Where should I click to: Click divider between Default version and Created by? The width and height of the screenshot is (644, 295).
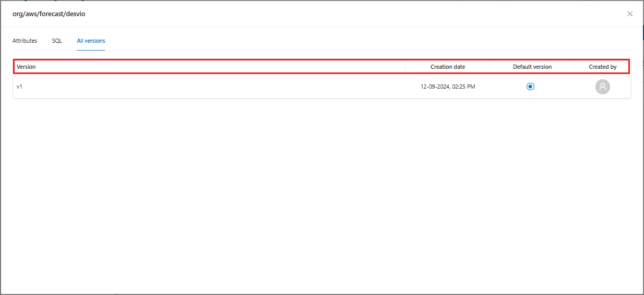click(574, 67)
